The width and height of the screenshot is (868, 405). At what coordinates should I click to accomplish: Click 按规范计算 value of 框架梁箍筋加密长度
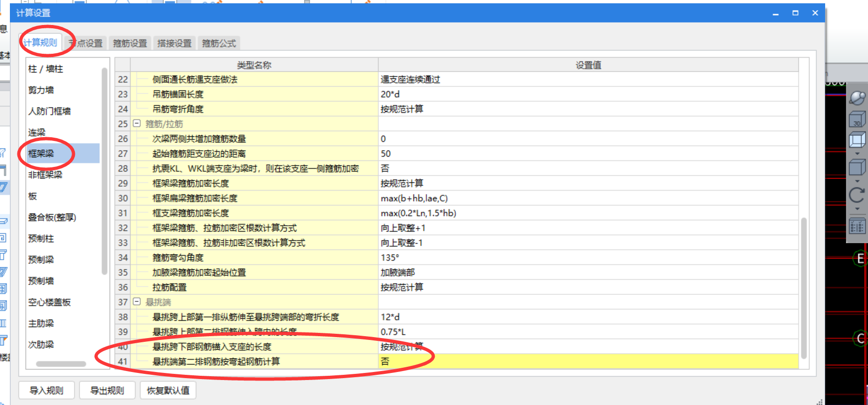(x=588, y=183)
